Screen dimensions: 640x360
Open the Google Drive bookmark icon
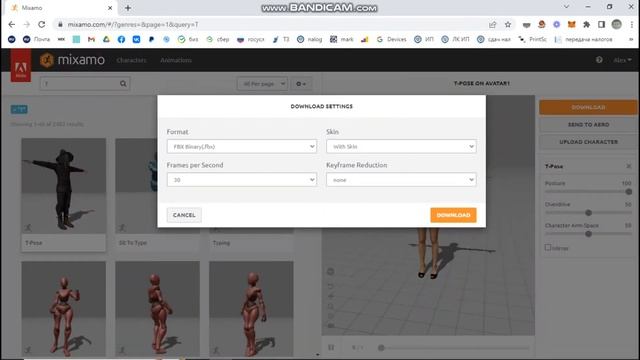coord(106,39)
